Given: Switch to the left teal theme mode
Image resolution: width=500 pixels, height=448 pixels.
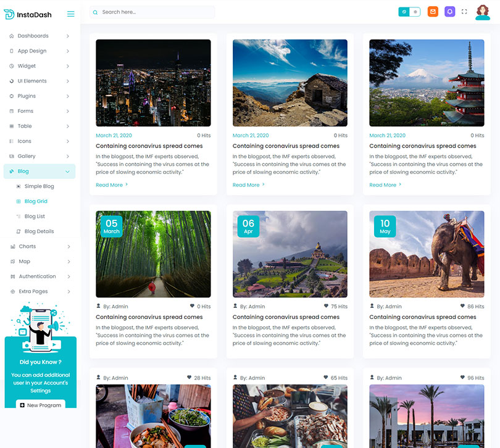Looking at the screenshot, I should (404, 12).
